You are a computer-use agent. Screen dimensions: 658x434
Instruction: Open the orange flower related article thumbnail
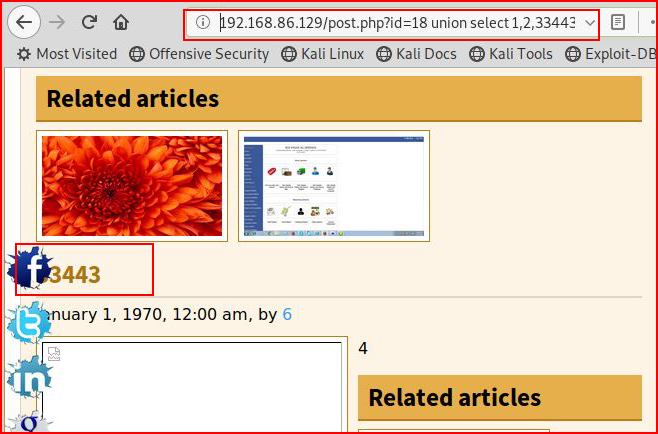[x=132, y=186]
